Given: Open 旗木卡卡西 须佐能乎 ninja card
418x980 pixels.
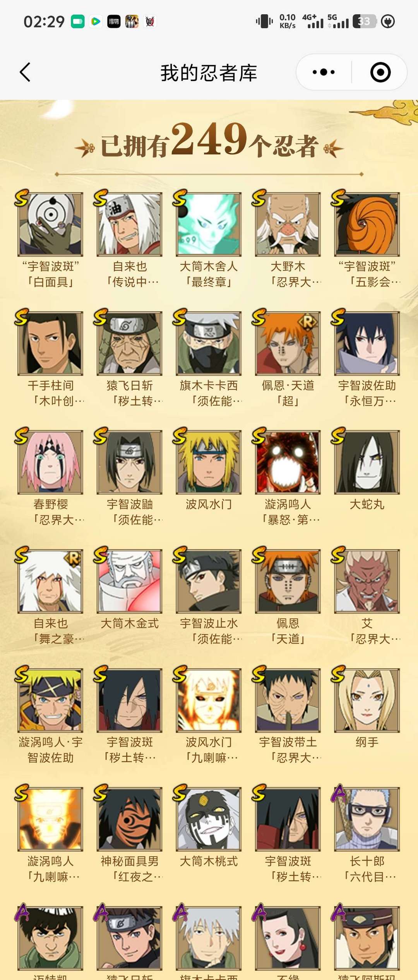Looking at the screenshot, I should [209, 343].
